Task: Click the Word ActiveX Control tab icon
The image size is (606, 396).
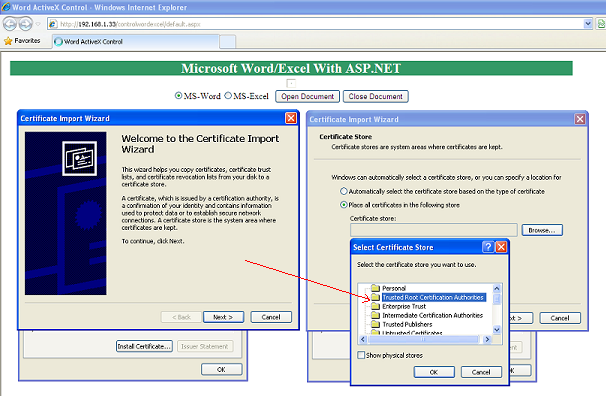Action: [59, 42]
